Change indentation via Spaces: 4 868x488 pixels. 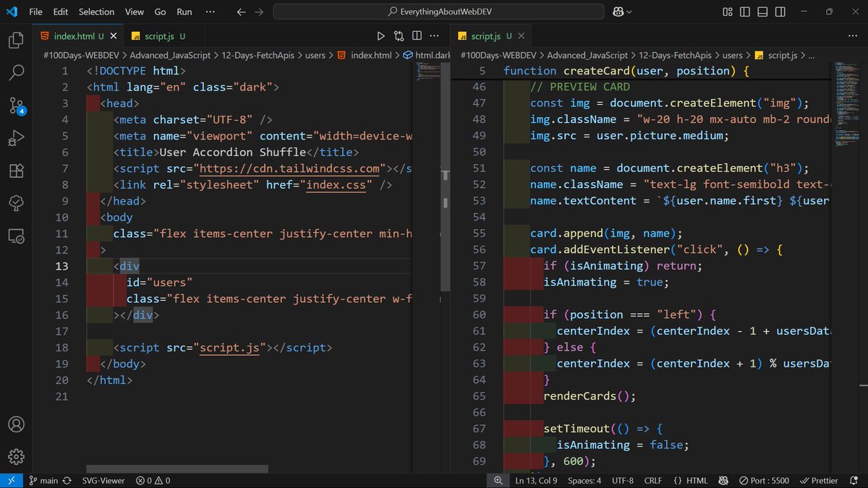584,480
